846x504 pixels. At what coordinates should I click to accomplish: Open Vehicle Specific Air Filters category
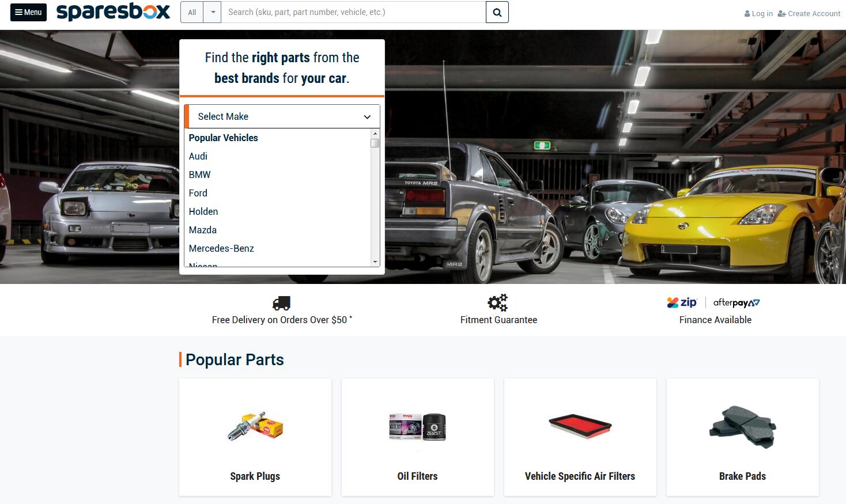(x=580, y=437)
